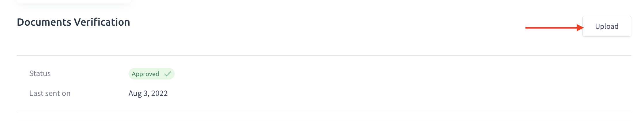
Task: Click the checkmark icon in Approved badge
Action: tap(167, 74)
